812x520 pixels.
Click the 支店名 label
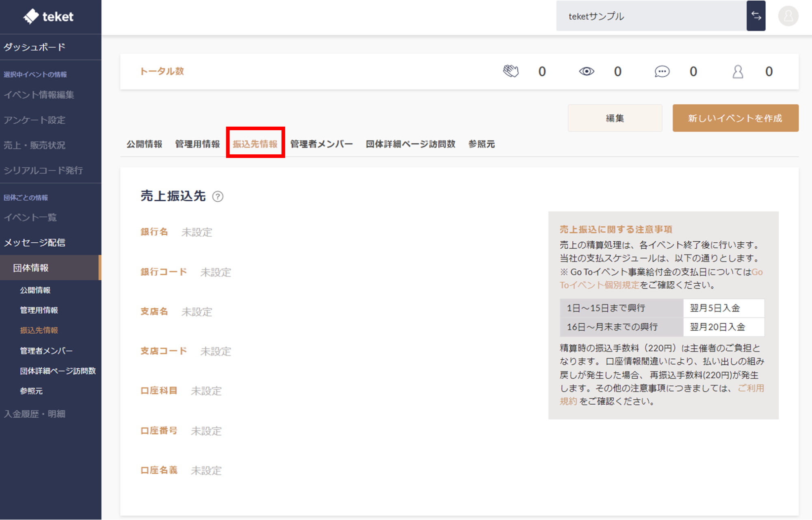tap(154, 311)
